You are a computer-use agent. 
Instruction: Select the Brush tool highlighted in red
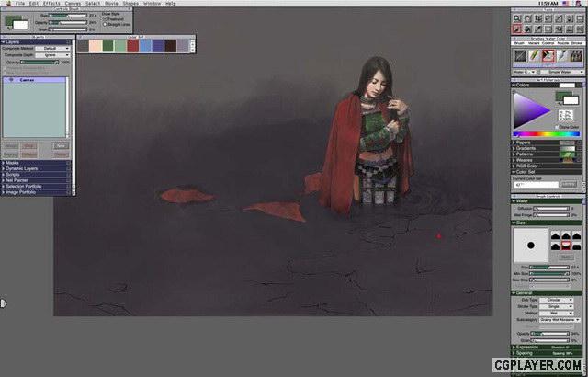(517, 29)
